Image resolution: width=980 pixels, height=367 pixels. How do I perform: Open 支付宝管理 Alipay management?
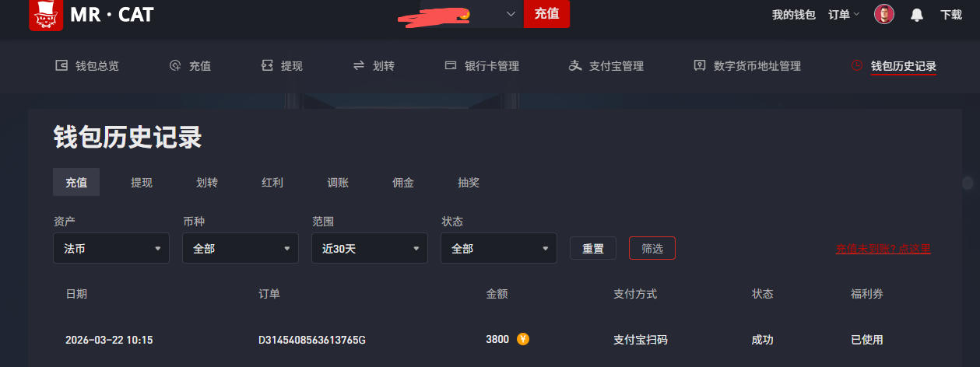[606, 66]
